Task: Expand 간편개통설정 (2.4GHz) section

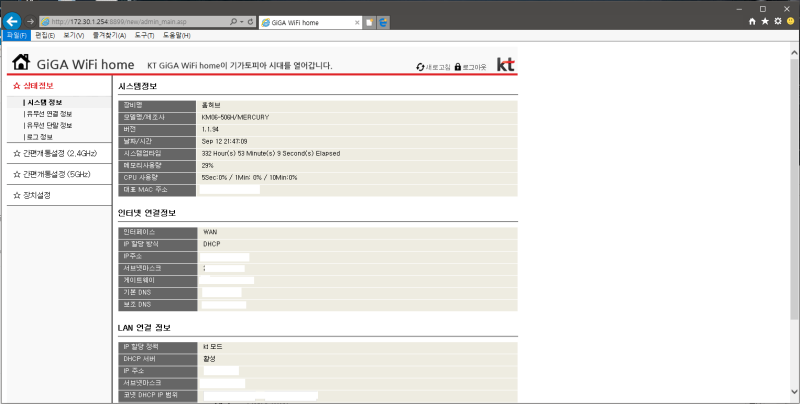Action: tap(55, 153)
